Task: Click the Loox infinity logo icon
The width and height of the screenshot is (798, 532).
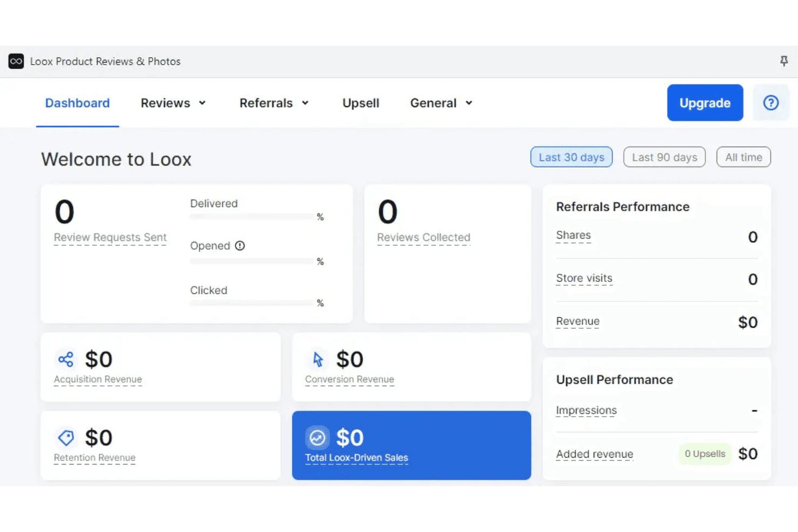Action: (x=16, y=61)
